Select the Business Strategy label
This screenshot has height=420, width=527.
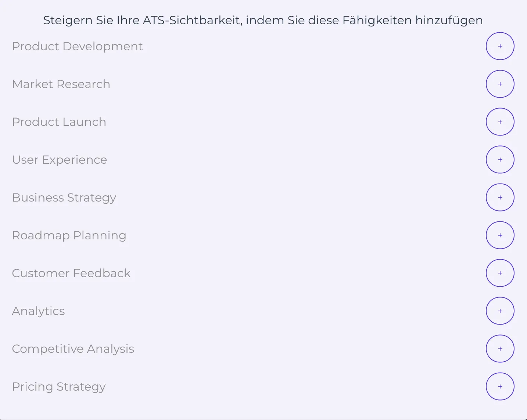tap(64, 198)
